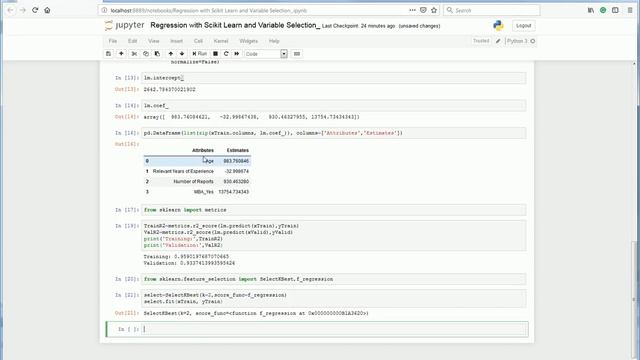Click the pd.DataFrame code cell
This screenshot has height=360, width=640.
(334, 133)
